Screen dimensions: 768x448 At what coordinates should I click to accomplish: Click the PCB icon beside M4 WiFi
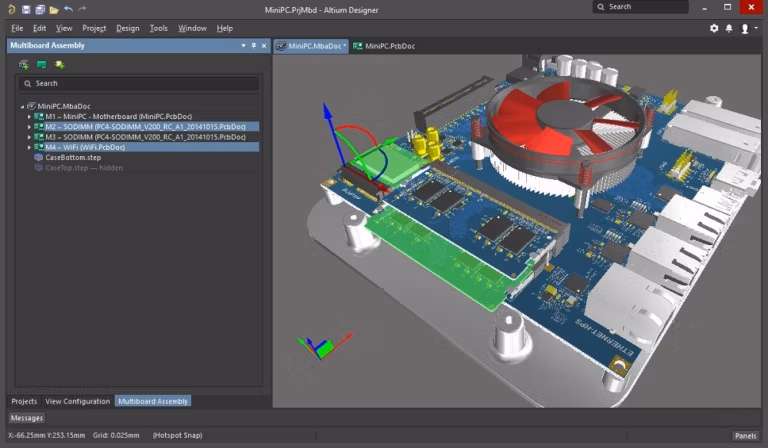pyautogui.click(x=39, y=147)
